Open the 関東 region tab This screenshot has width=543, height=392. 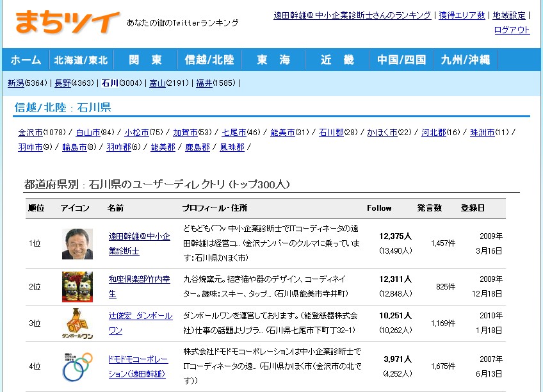[x=145, y=60]
